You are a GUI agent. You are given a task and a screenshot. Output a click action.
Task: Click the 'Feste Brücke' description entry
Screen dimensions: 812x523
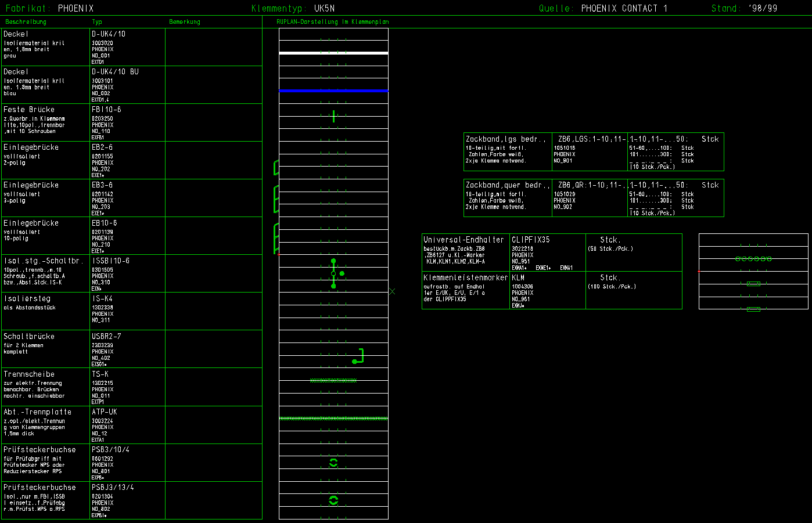pos(29,110)
